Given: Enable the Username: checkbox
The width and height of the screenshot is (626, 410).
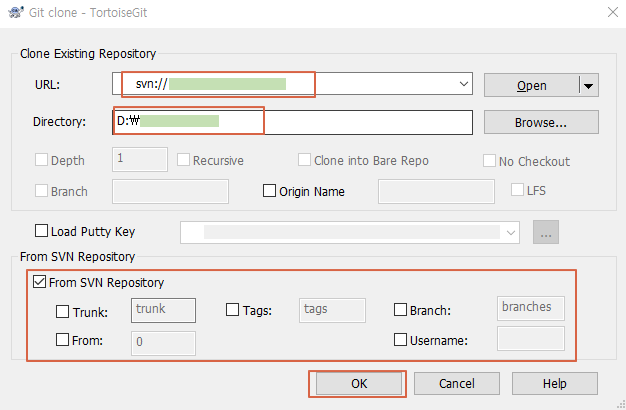Looking at the screenshot, I should [x=400, y=340].
